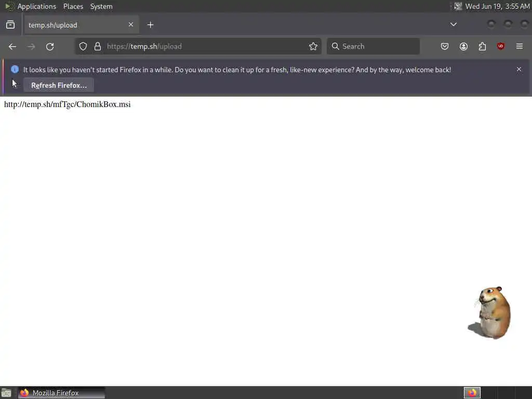This screenshot has height=399, width=532.
Task: Click the Mozilla Firefox taskbar entry
Action: [61, 393]
